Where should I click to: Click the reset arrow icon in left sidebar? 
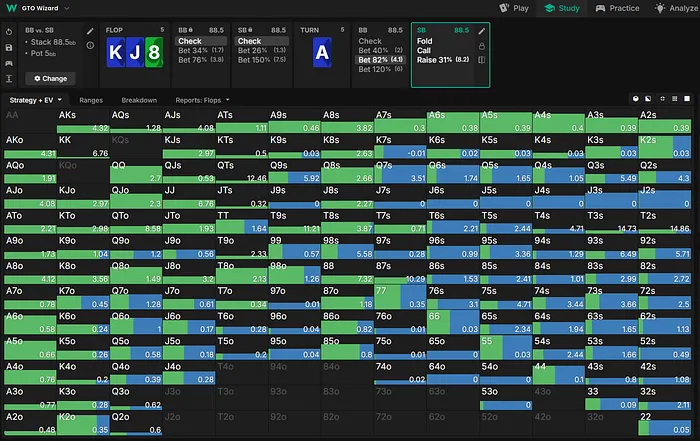point(8,31)
